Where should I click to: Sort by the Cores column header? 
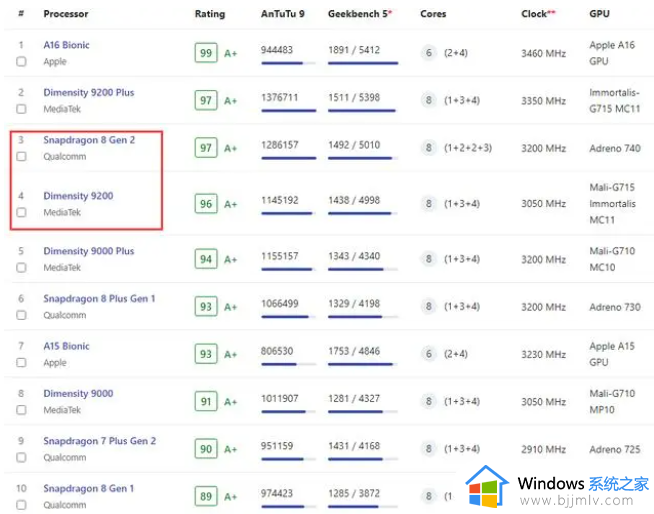click(433, 14)
